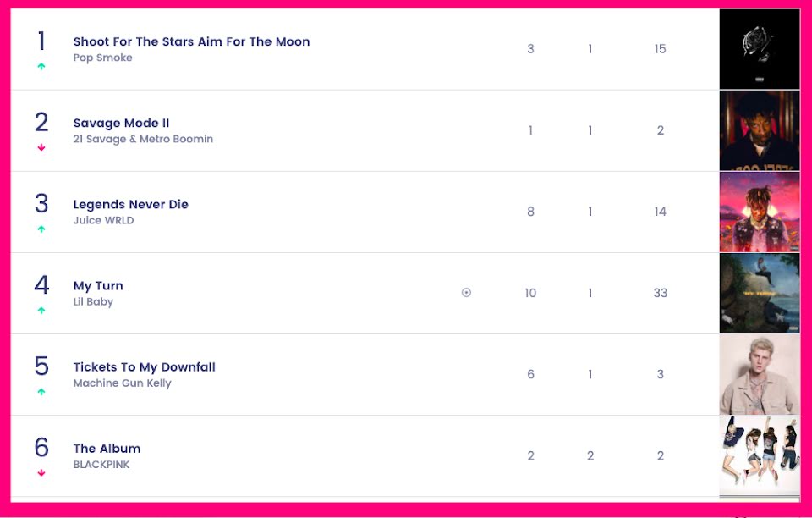Image resolution: width=812 pixels, height=518 pixels.
Task: Click the BLACKPINK artist name
Action: click(101, 465)
